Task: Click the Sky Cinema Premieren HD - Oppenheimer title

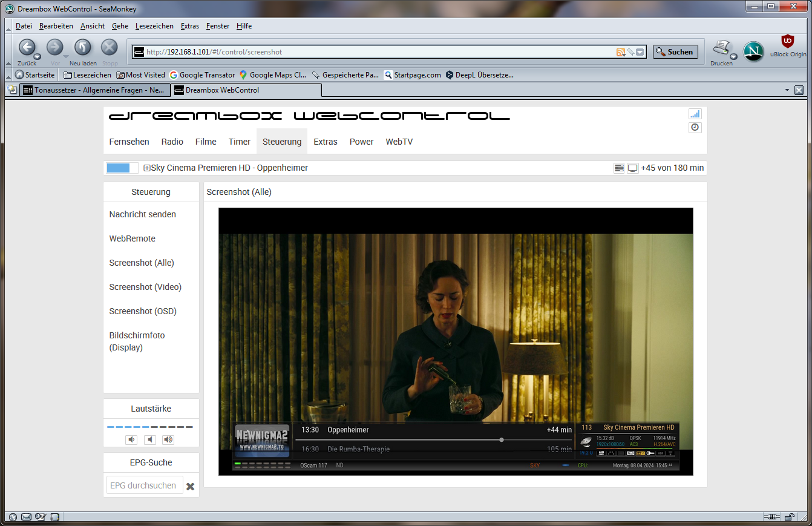Action: point(229,168)
